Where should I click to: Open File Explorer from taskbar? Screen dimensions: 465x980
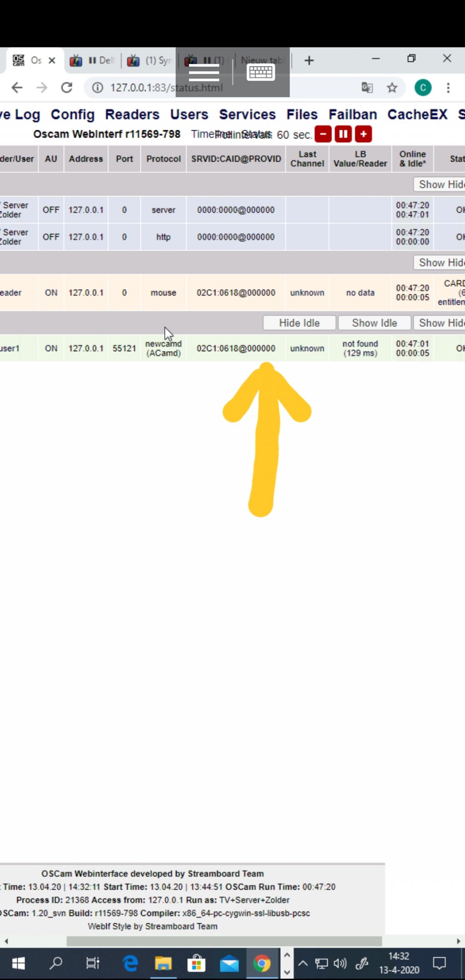click(x=163, y=963)
